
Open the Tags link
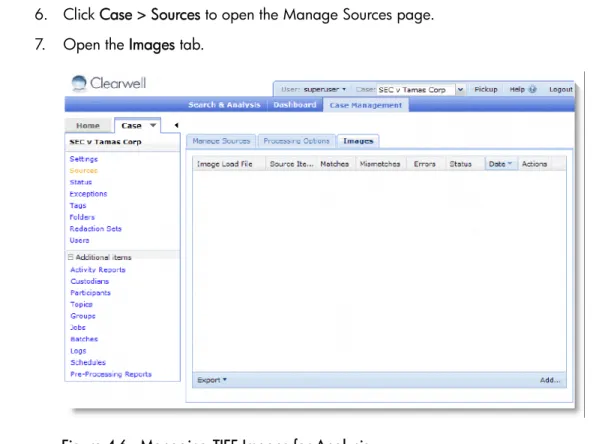tap(78, 205)
